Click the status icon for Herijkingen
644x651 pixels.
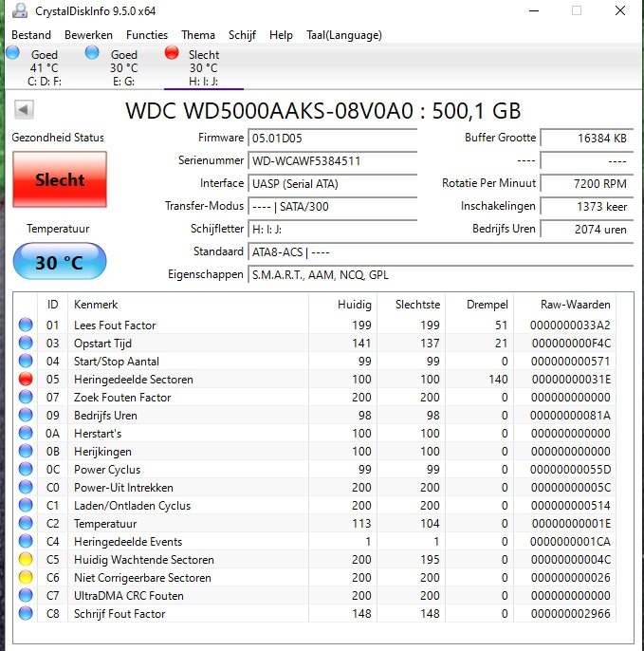26,452
